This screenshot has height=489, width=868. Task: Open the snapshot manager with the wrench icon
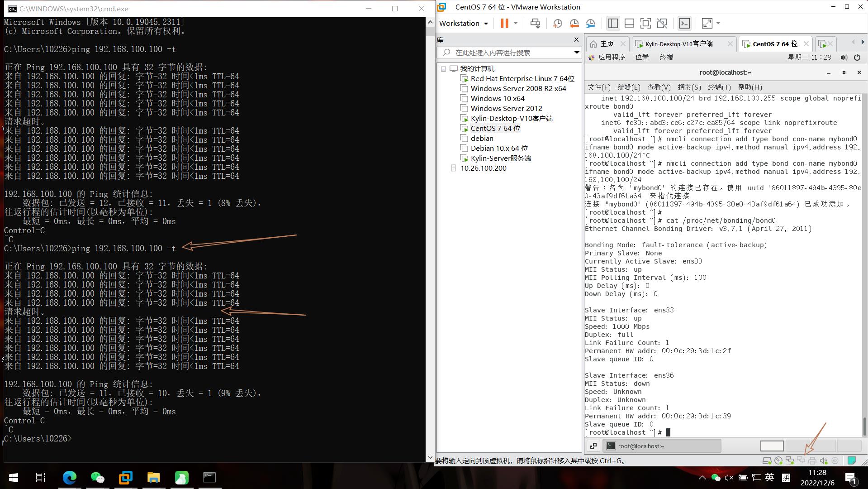590,24
